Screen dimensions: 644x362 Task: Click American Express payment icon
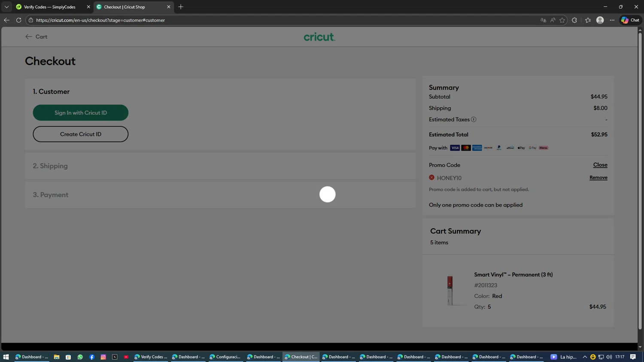pyautogui.click(x=477, y=148)
